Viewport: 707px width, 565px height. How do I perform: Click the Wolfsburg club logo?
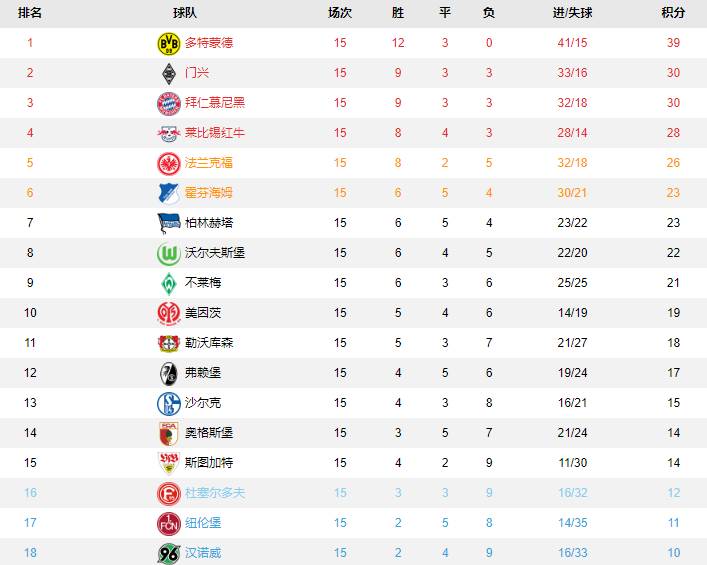pyautogui.click(x=168, y=253)
